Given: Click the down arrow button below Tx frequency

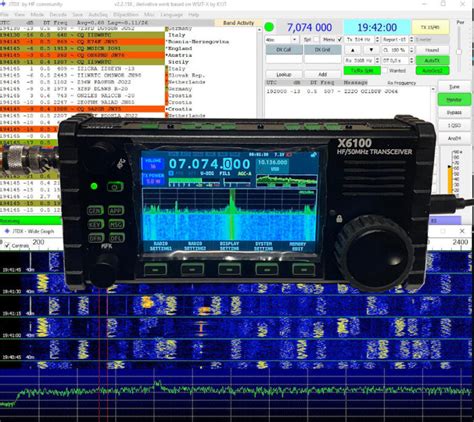Looking at the screenshot, I should pyautogui.click(x=371, y=50).
